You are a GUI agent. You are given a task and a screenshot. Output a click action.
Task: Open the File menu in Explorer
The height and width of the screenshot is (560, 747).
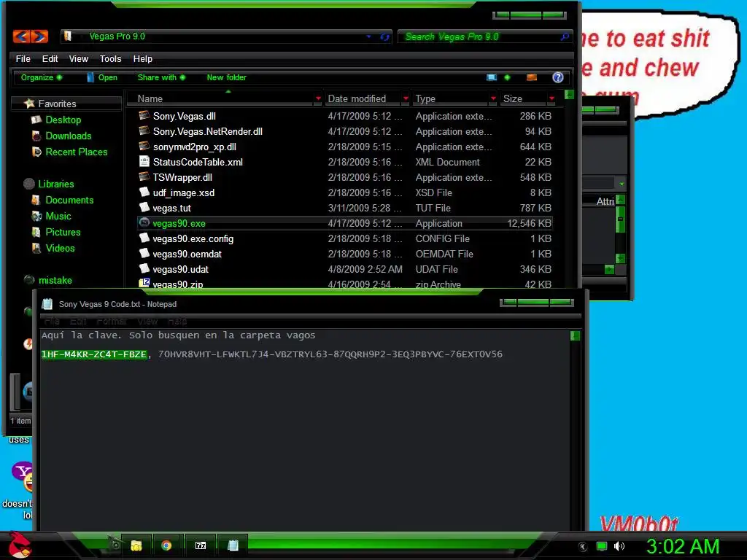[23, 58]
